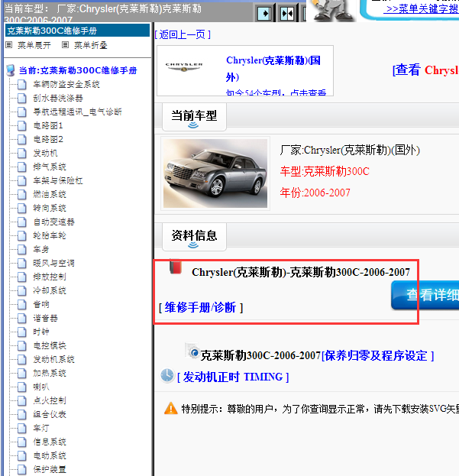Select the 车型:克莱斯勒300C red text
The image size is (459, 476).
325,171
